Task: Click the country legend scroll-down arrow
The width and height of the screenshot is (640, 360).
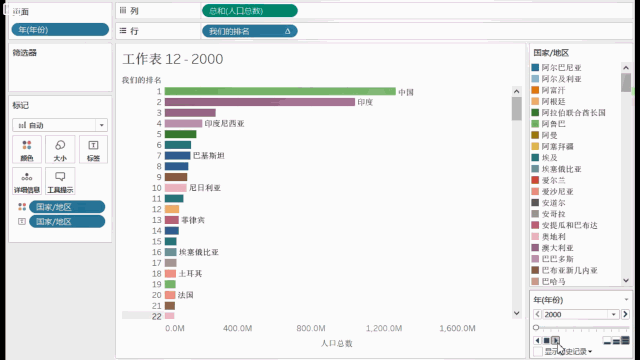Action: pos(626,280)
